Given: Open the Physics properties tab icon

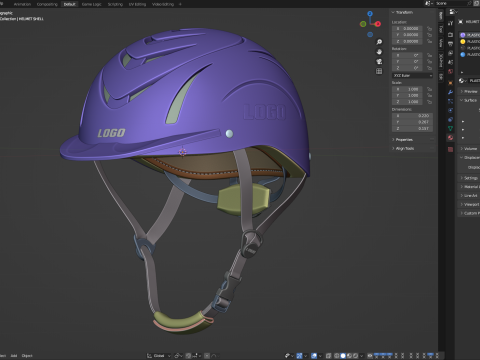Looking at the screenshot, I should [450, 110].
